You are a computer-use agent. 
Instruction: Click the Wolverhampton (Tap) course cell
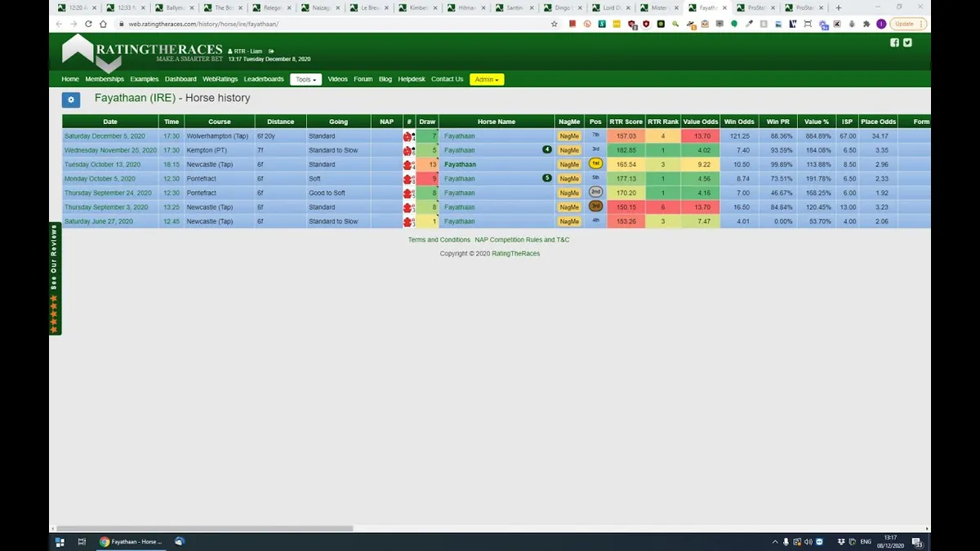219,136
